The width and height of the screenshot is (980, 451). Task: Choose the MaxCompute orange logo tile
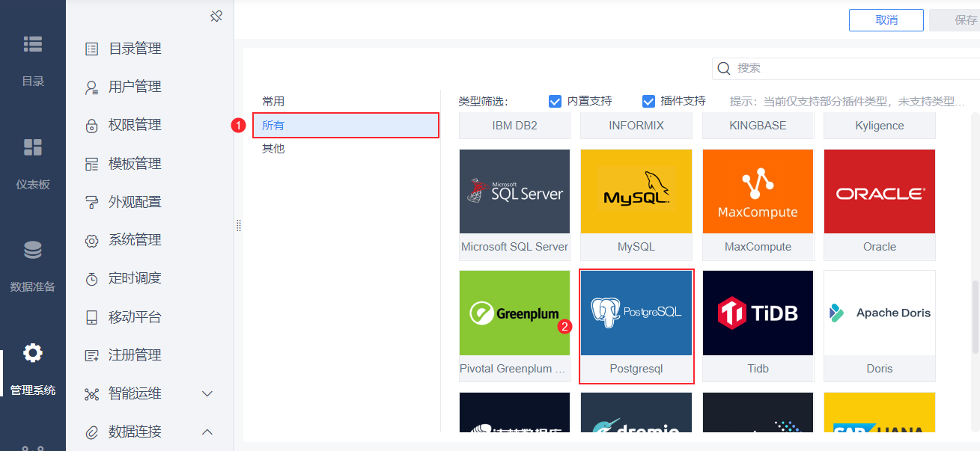coord(758,191)
